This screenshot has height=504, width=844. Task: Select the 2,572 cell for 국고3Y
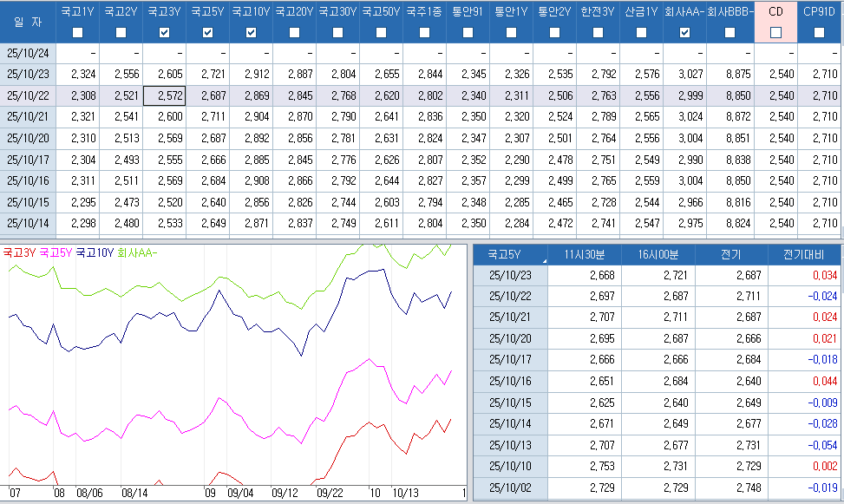pyautogui.click(x=165, y=95)
